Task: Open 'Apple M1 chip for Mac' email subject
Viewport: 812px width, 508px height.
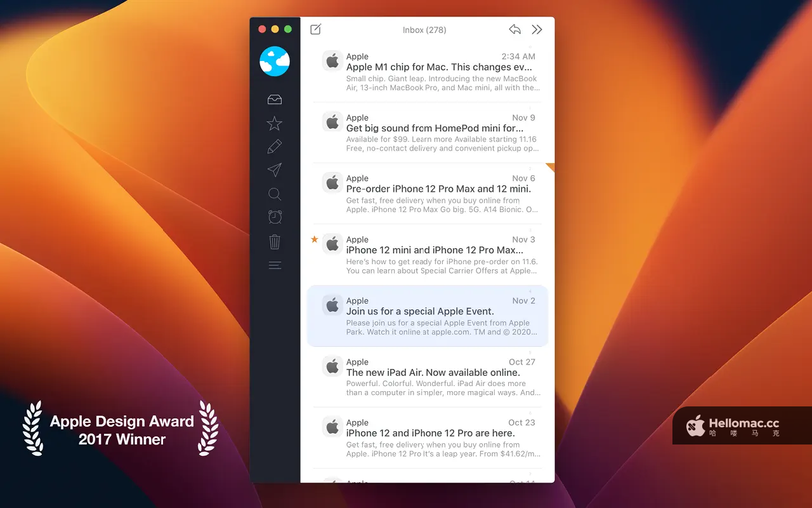Action: click(440, 67)
